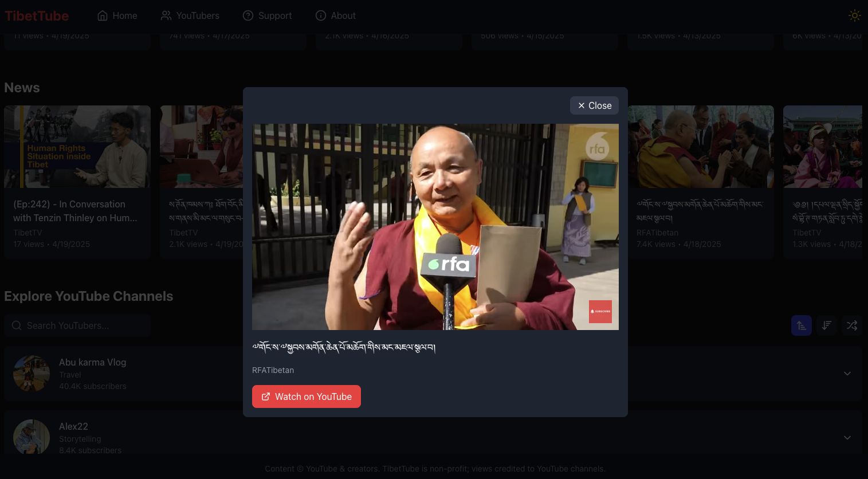Click the Ep:242 In Conversation video title

[75, 211]
